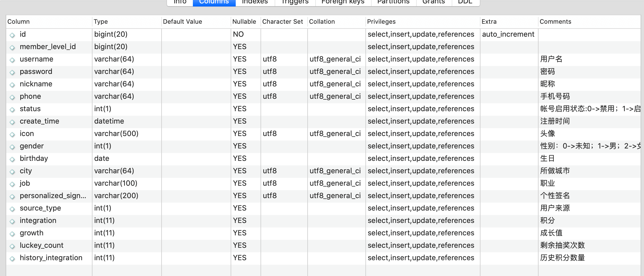644x276 pixels.
Task: Select the truncated personalized_sign column name
Action: pyautogui.click(x=53, y=196)
